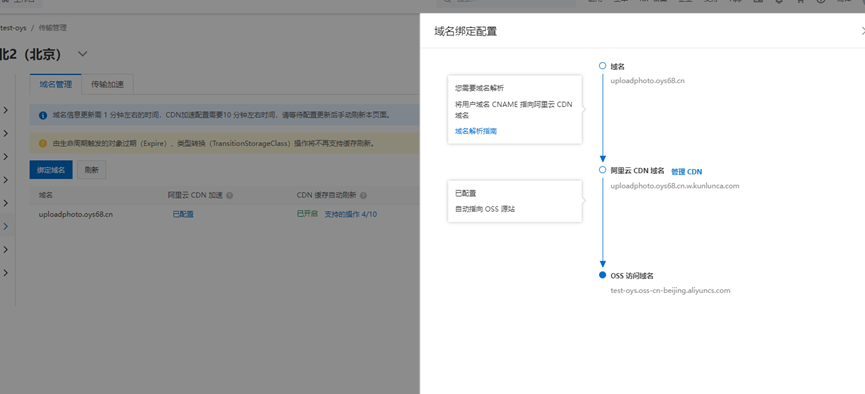Click the 已开启 status in the table
The height and width of the screenshot is (394, 865).
point(307,214)
